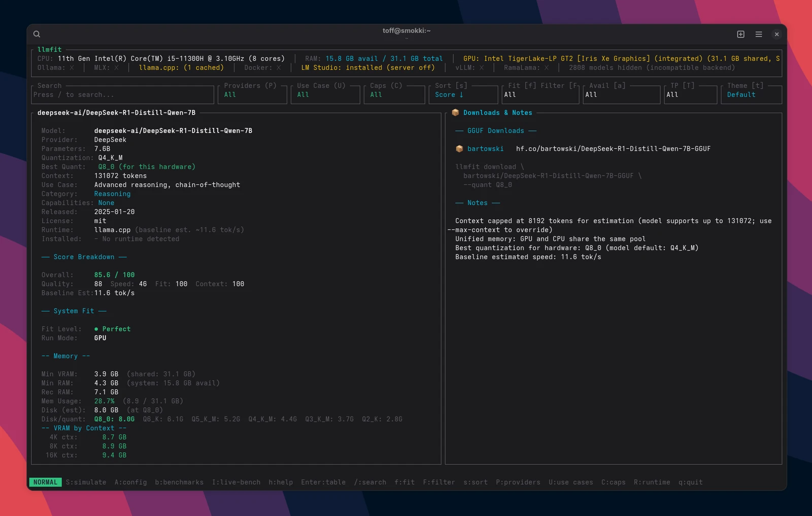Click the LM Studio installed status
This screenshot has height=516, width=812.
tap(368, 67)
